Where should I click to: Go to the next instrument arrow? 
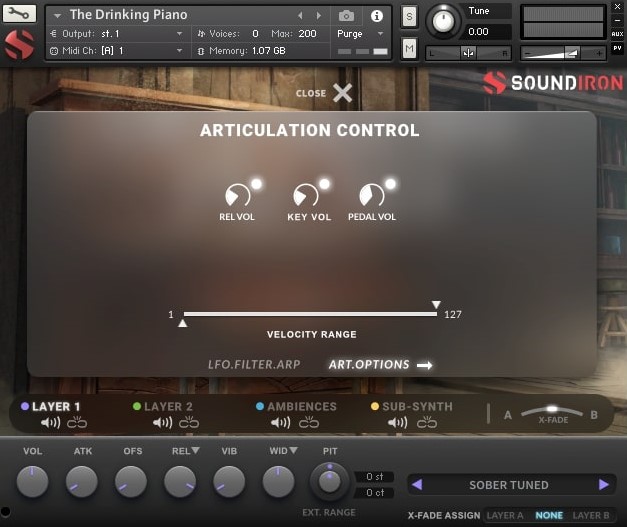(319, 16)
